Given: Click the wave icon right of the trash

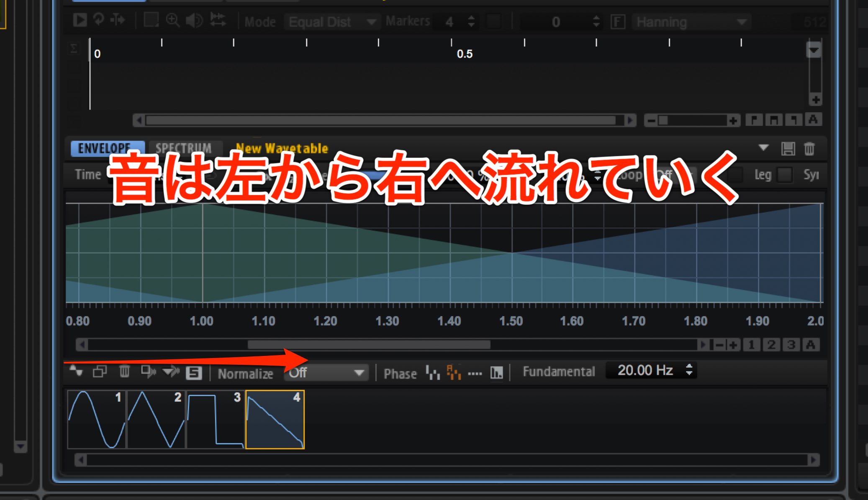Looking at the screenshot, I should [148, 371].
